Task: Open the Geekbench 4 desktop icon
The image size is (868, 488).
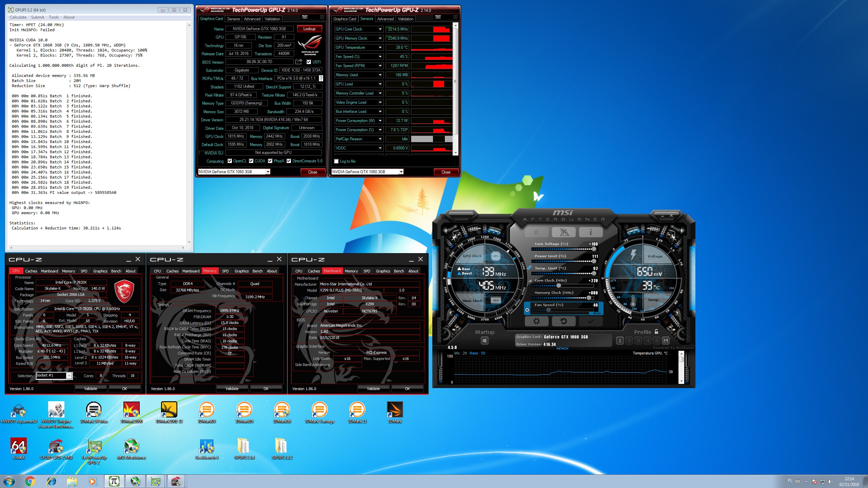Action: pyautogui.click(x=206, y=449)
